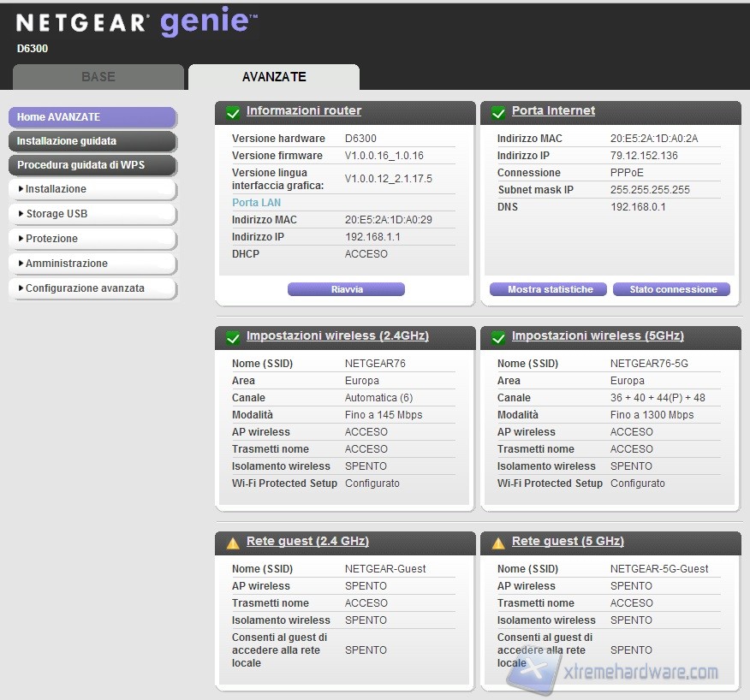Expand the Protezione sidebar section

92,239
